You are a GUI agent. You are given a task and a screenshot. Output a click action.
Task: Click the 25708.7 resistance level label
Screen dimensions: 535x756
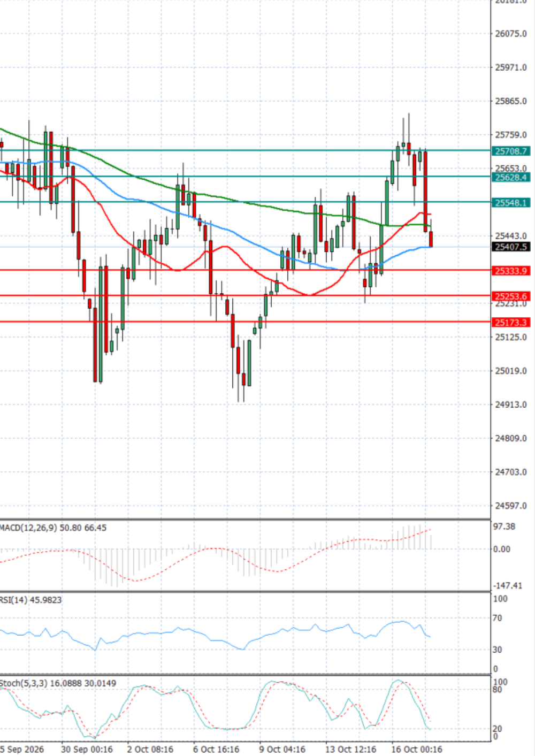pyautogui.click(x=511, y=151)
